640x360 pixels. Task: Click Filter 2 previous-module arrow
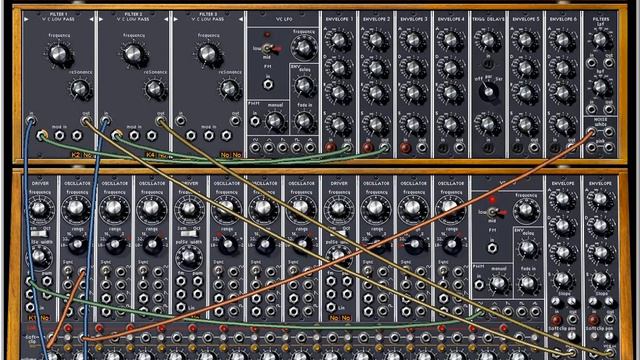[101, 19]
